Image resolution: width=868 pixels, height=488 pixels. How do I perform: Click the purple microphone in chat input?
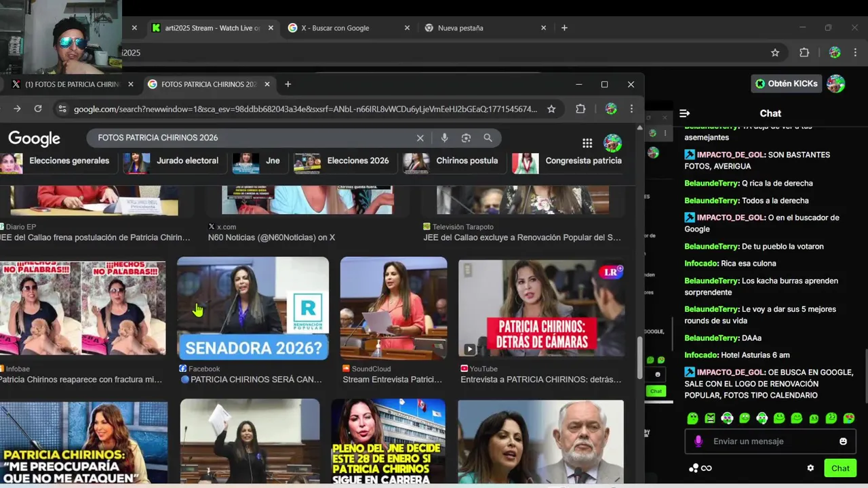698,441
